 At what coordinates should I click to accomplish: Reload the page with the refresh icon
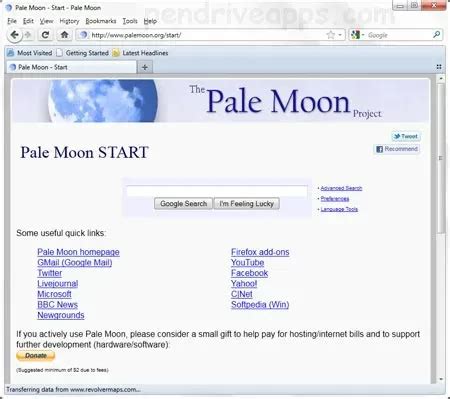45,35
